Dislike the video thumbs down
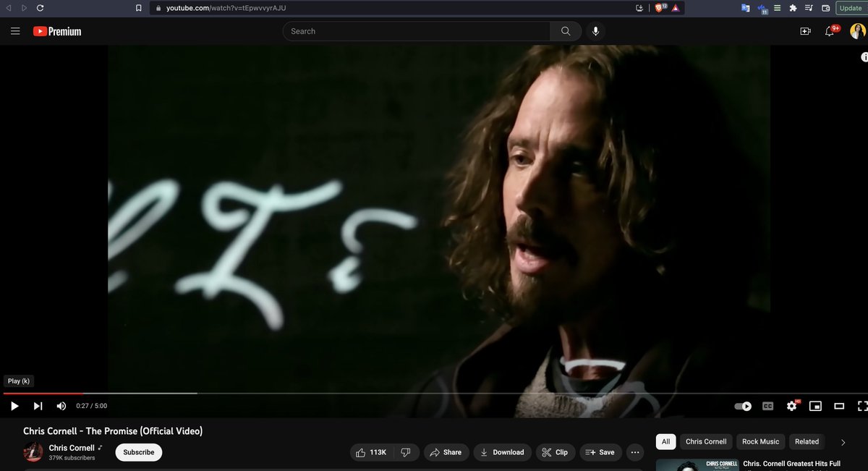The height and width of the screenshot is (471, 868). tap(406, 452)
